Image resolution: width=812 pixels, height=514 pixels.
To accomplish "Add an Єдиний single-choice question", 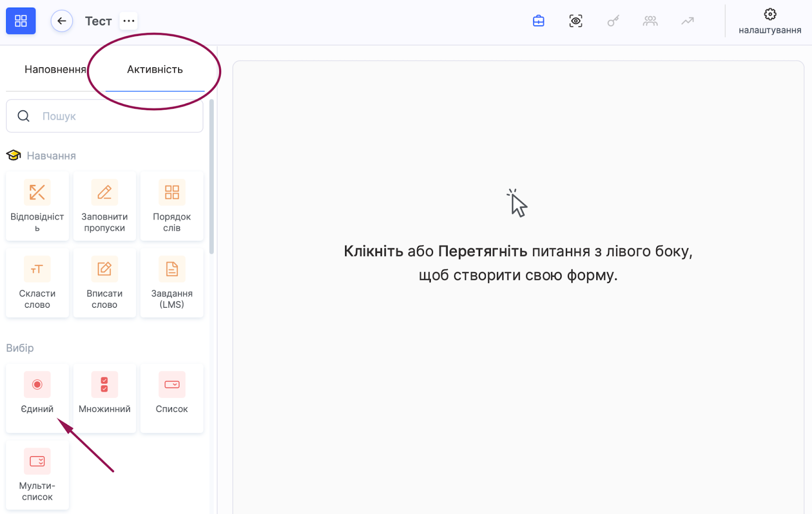I will pyautogui.click(x=37, y=397).
